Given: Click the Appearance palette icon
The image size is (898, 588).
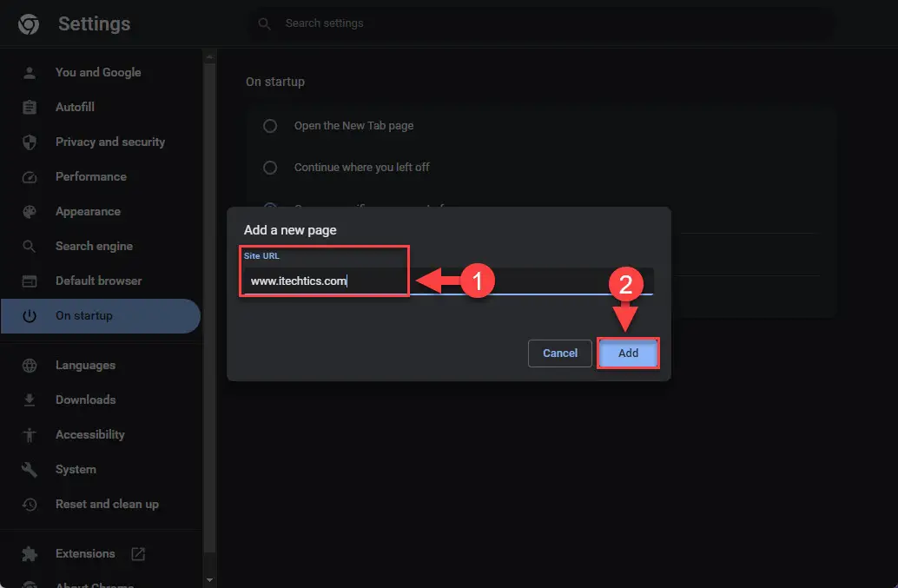Looking at the screenshot, I should [30, 212].
